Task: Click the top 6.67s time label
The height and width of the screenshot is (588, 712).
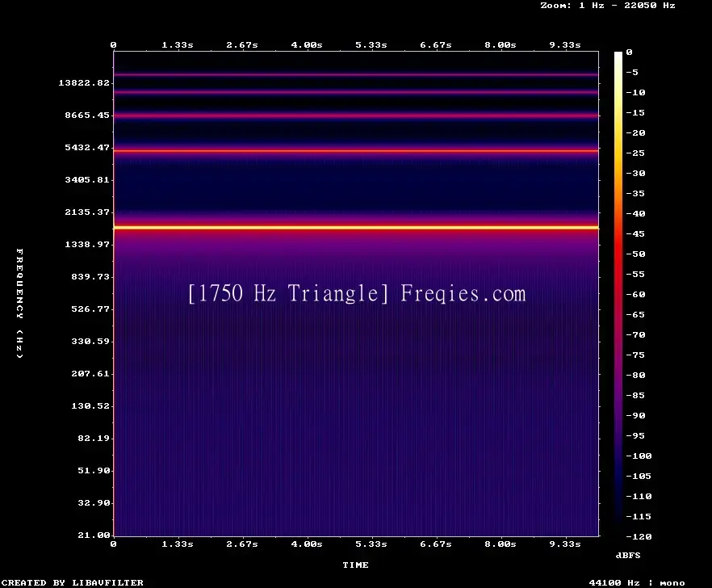Action: pyautogui.click(x=436, y=45)
